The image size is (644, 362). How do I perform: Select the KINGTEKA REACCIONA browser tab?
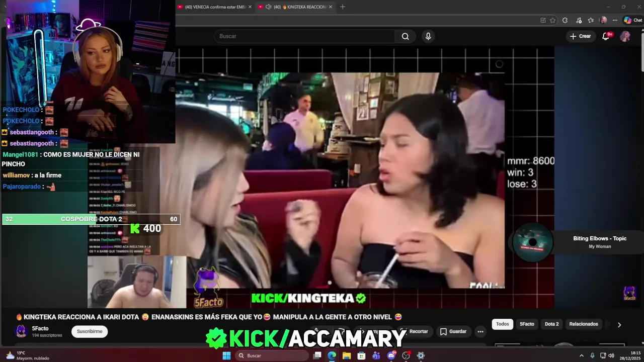[295, 7]
